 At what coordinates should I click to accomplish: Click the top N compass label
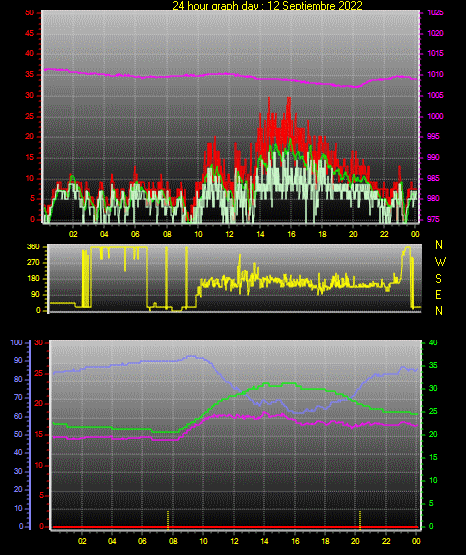(x=439, y=245)
